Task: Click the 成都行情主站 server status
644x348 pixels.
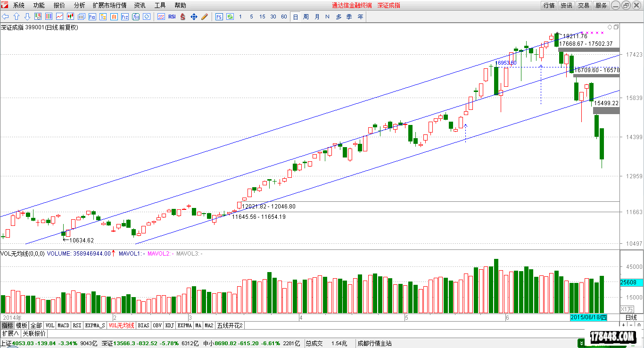Action: [374, 343]
